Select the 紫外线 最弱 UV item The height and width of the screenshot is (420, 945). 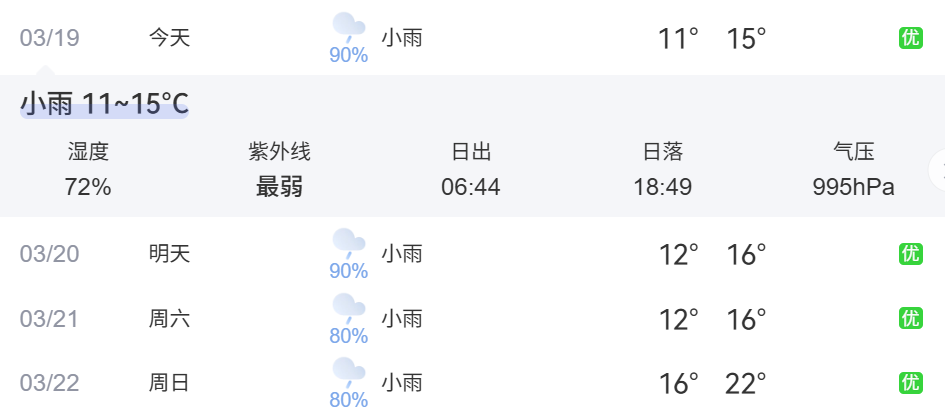point(279,170)
